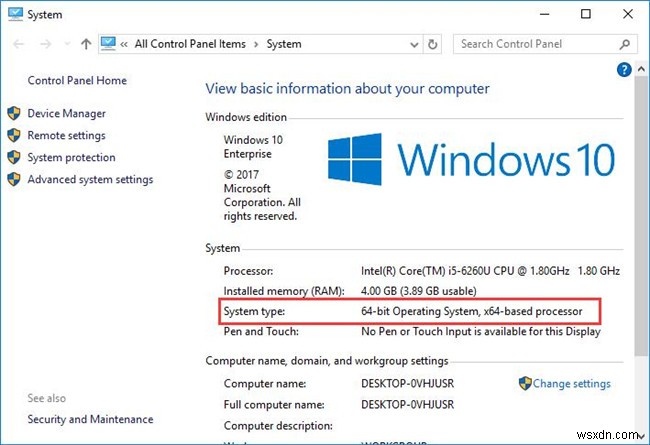650x445 pixels.
Task: Click the scrollbar down arrow
Action: 642,437
